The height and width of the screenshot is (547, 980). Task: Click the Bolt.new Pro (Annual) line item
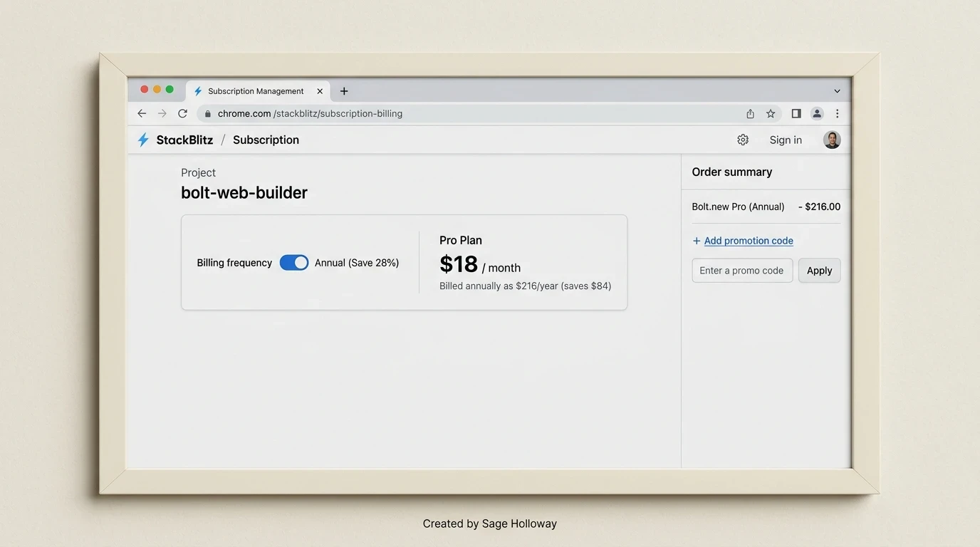(738, 207)
